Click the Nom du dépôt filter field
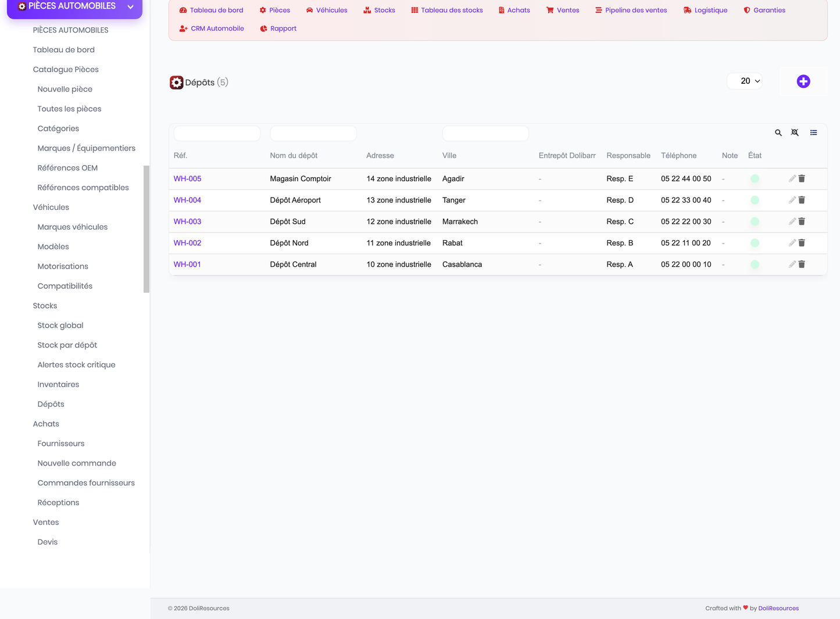The width and height of the screenshot is (840, 619). pos(313,133)
